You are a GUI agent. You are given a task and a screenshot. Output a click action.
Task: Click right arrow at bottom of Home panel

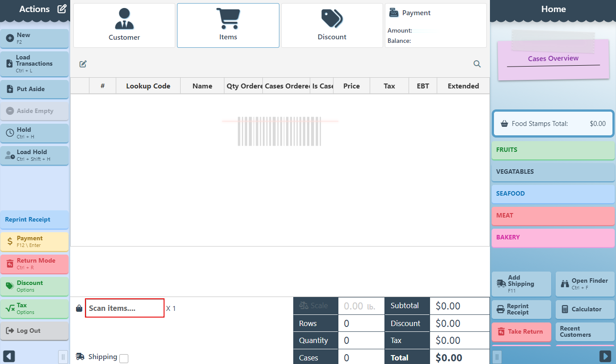tap(605, 356)
